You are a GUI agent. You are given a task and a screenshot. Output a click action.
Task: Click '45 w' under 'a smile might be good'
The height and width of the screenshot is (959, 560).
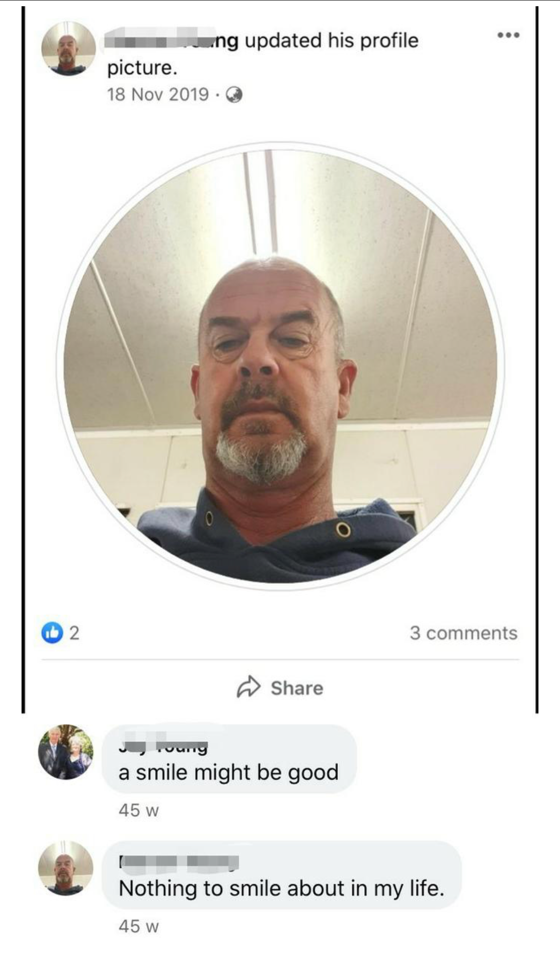[x=139, y=811]
